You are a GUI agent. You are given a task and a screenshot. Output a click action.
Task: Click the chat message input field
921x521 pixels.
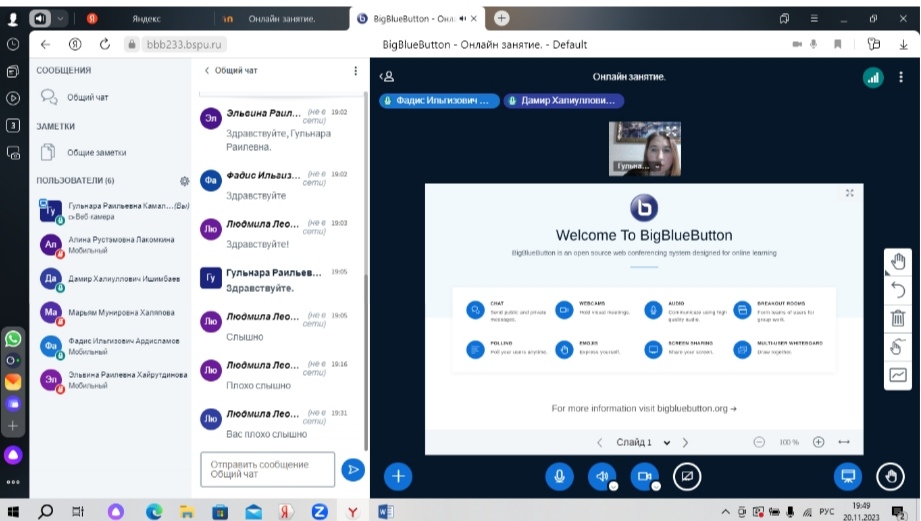tap(267, 469)
